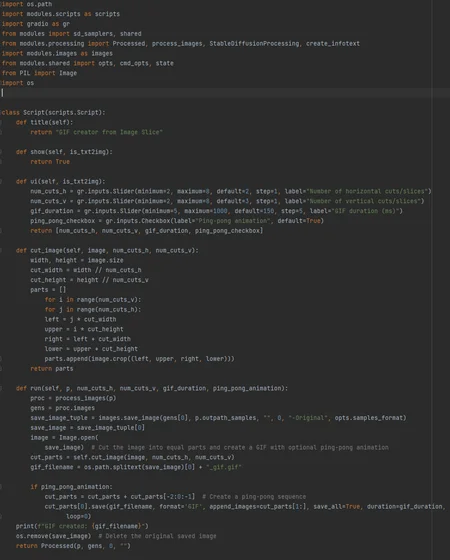Viewport: 450px width, 560px height.
Task: Collapse the fold marker beside def cut_image
Action: [1, 250]
